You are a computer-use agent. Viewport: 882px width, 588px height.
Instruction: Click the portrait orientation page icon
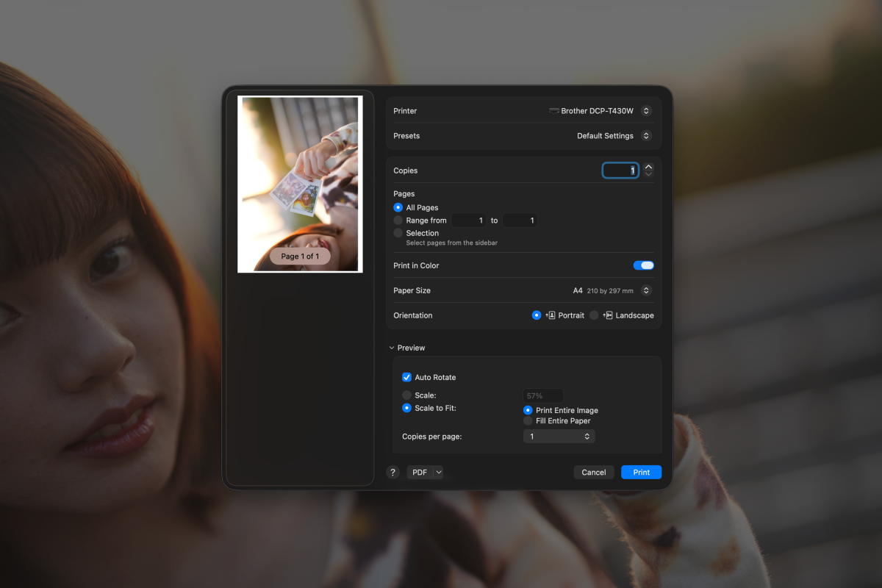(x=551, y=315)
